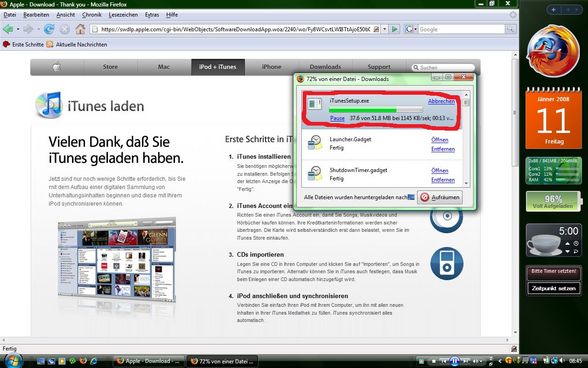The image size is (588, 368).
Task: Click Entfernen for ShutdownTimer.gadget
Action: [443, 180]
